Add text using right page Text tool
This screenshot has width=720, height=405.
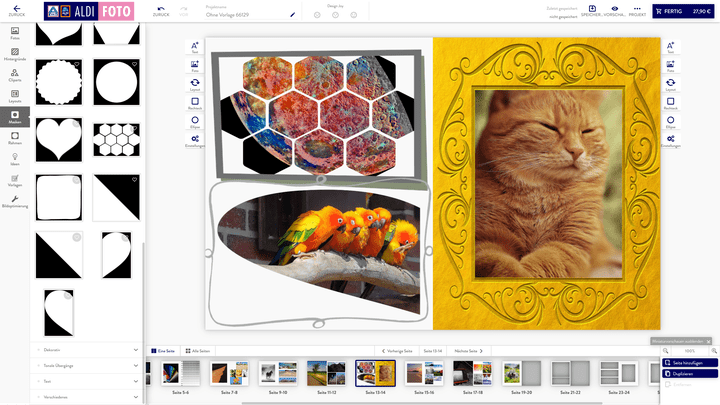pos(670,48)
